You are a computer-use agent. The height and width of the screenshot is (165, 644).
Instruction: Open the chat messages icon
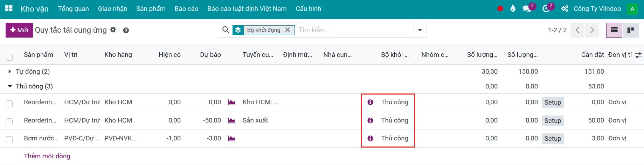527,9
